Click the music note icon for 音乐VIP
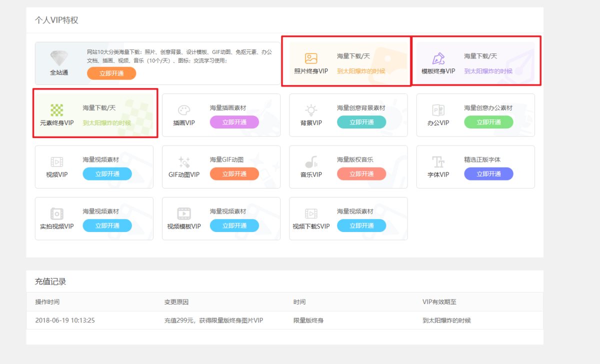This screenshot has height=364, width=600. coord(311,162)
